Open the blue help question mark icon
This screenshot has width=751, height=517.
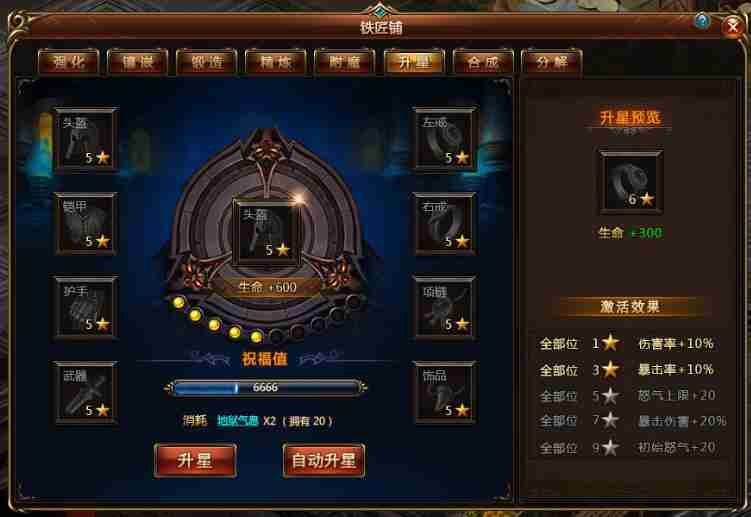point(702,21)
